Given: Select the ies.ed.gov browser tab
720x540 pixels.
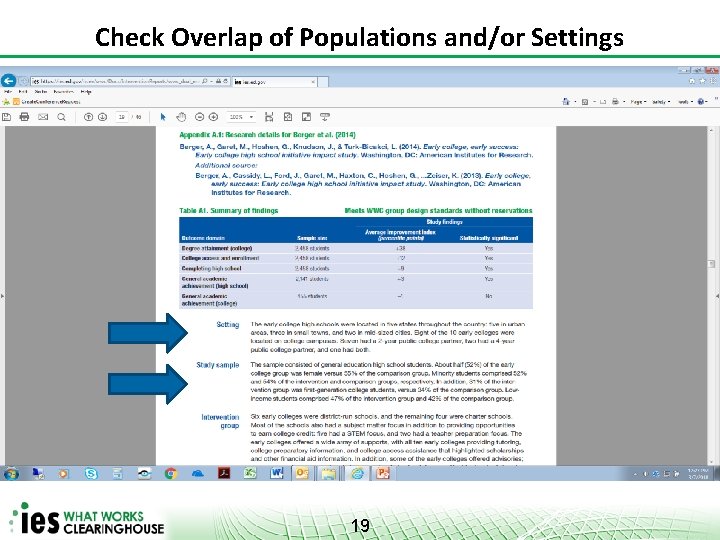Looking at the screenshot, I should (x=274, y=82).
